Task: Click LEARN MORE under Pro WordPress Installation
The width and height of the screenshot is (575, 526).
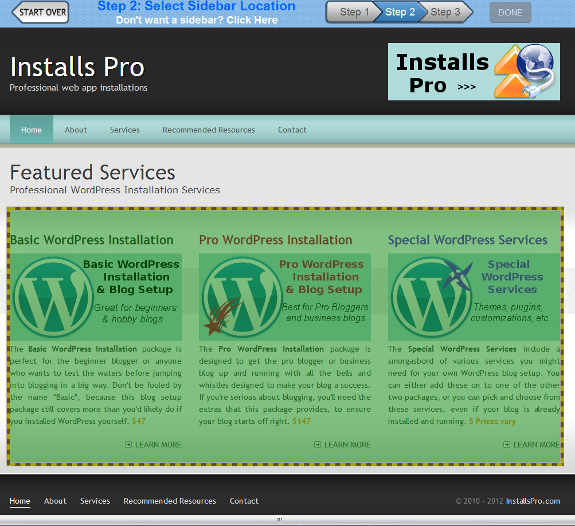Action: click(342, 445)
